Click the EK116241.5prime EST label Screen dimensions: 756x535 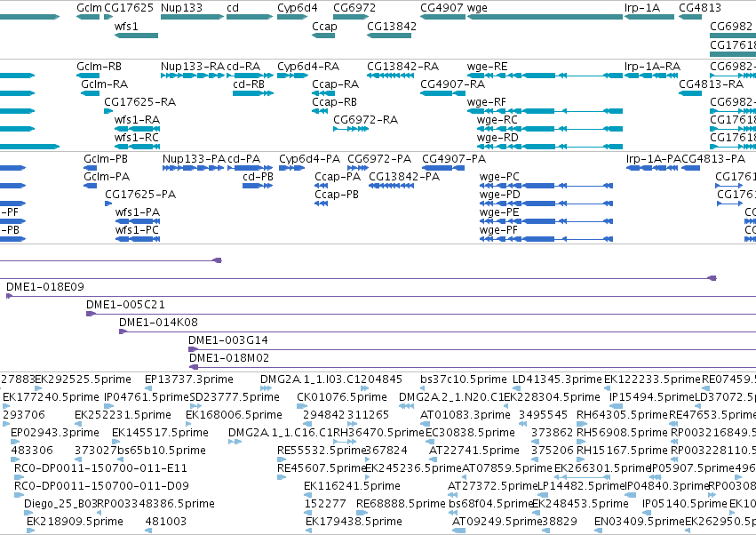click(352, 486)
